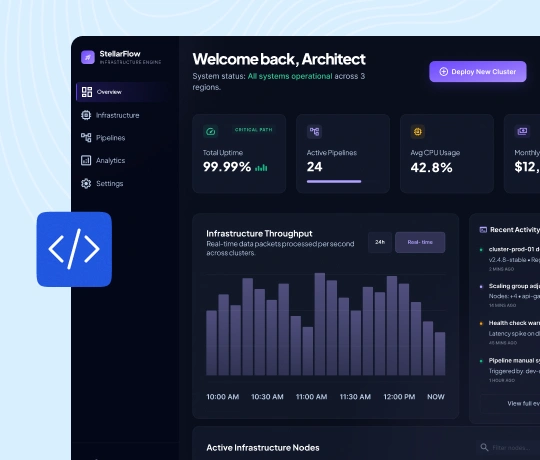The width and height of the screenshot is (540, 460).
Task: Click the StellarFlow rocket logo icon
Action: coord(87,57)
